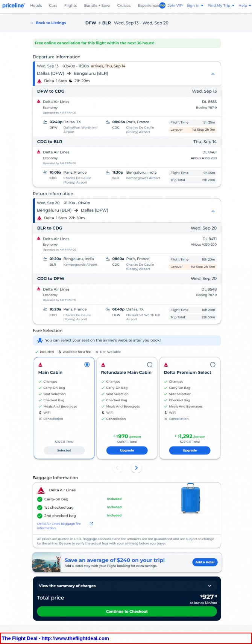Click the 2nd checked bag check icon

tap(39, 516)
